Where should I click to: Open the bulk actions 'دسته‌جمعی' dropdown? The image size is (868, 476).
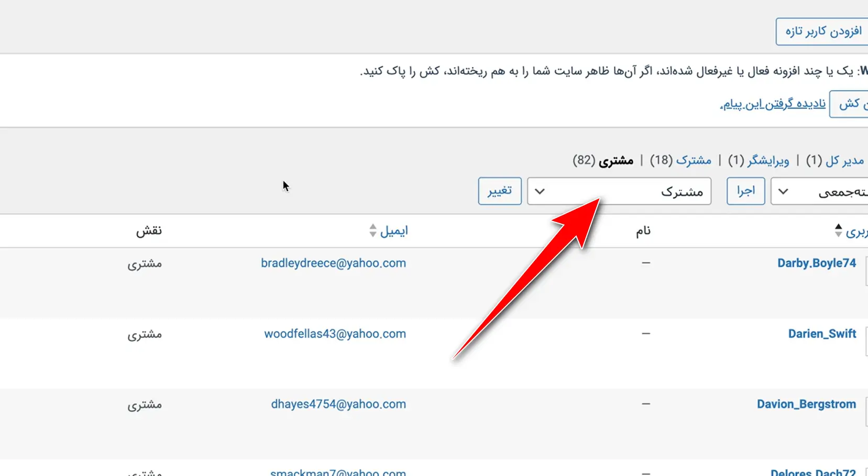820,192
